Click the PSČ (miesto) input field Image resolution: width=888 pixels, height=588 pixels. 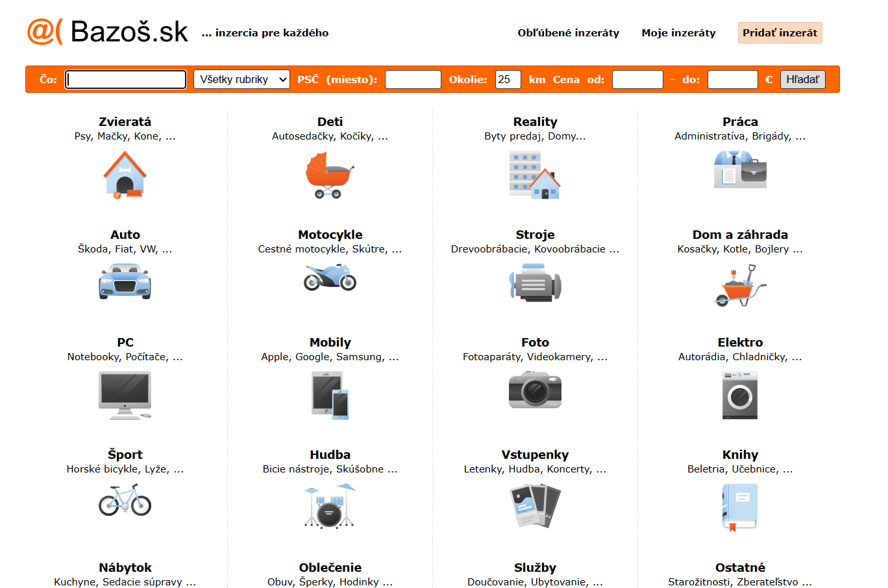click(x=413, y=79)
